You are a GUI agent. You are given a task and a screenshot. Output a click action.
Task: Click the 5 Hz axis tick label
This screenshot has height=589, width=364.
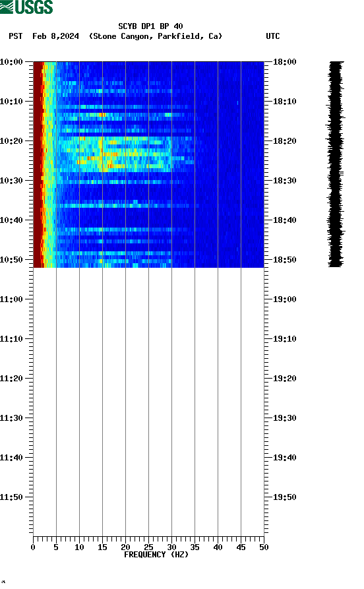pyautogui.click(x=56, y=547)
